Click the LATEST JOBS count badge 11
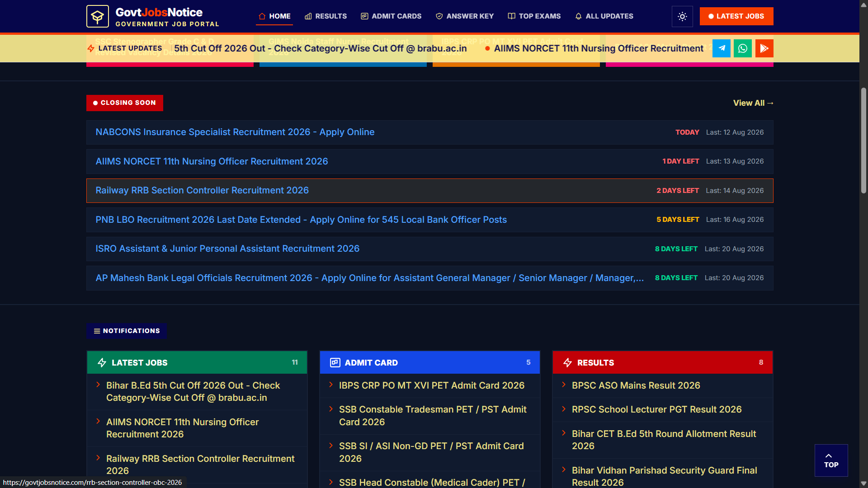The image size is (868, 488). click(x=295, y=362)
